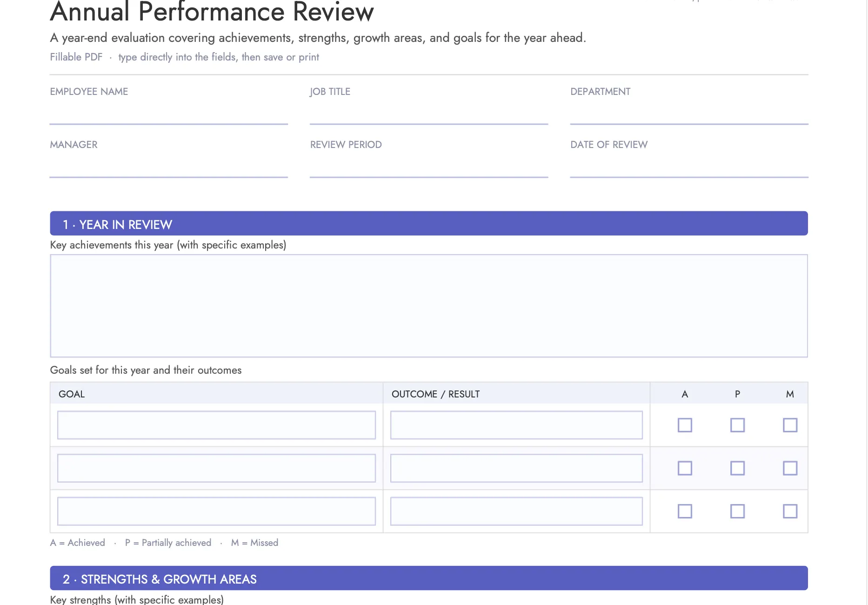
Task: Click the Department input line
Action: (x=689, y=114)
